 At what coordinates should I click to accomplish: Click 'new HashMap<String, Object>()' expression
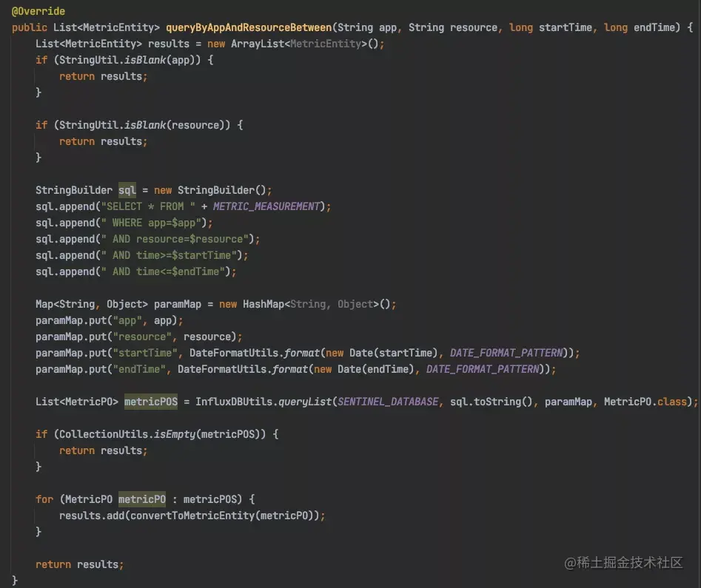click(x=305, y=304)
